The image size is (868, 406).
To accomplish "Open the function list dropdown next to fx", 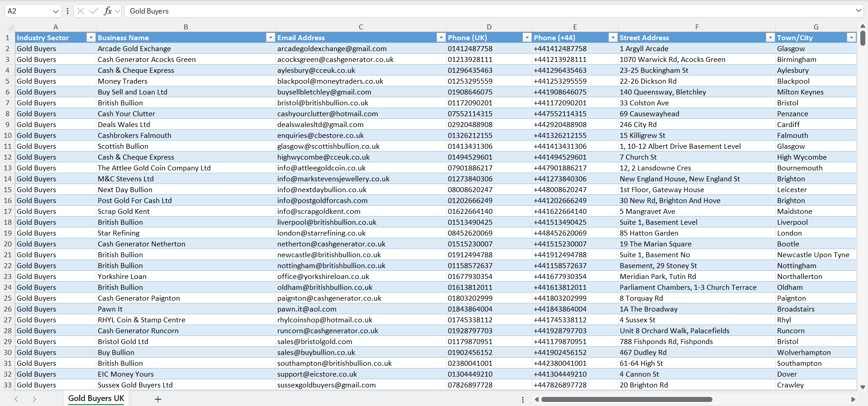I will coord(118,11).
